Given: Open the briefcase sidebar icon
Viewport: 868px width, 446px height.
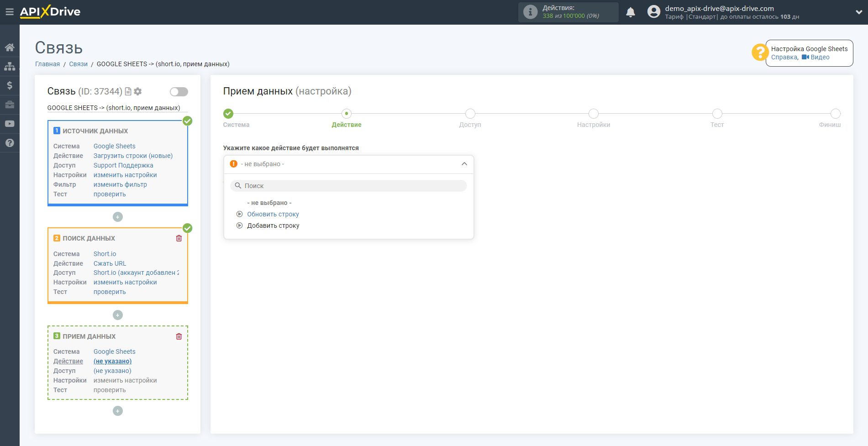Looking at the screenshot, I should 10,105.
